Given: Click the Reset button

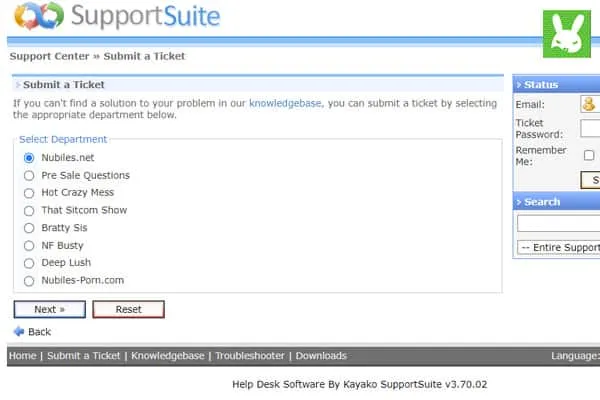Looking at the screenshot, I should coord(129,309).
